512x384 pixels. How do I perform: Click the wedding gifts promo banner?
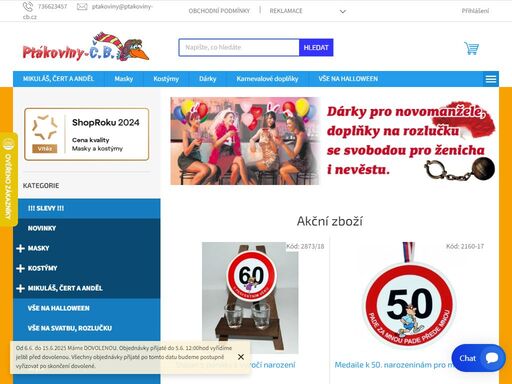[333, 141]
